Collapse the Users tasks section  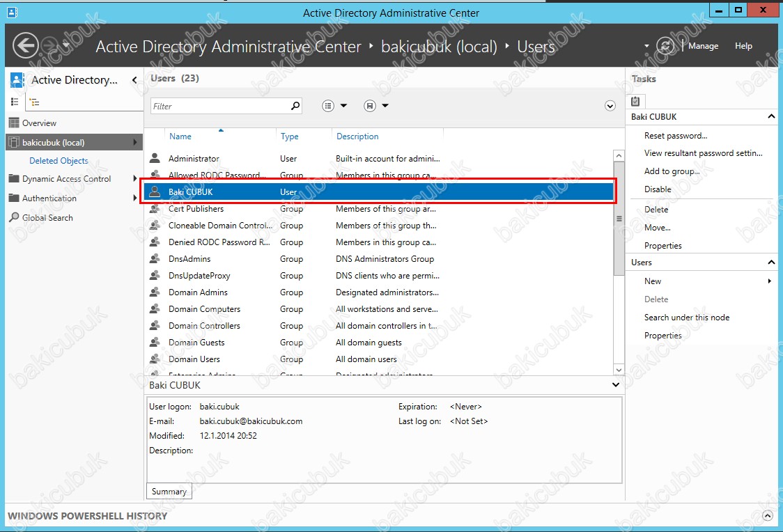click(771, 262)
